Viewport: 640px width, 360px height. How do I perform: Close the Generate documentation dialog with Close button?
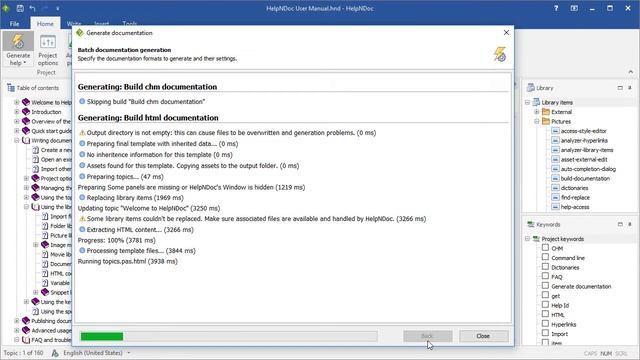click(483, 336)
